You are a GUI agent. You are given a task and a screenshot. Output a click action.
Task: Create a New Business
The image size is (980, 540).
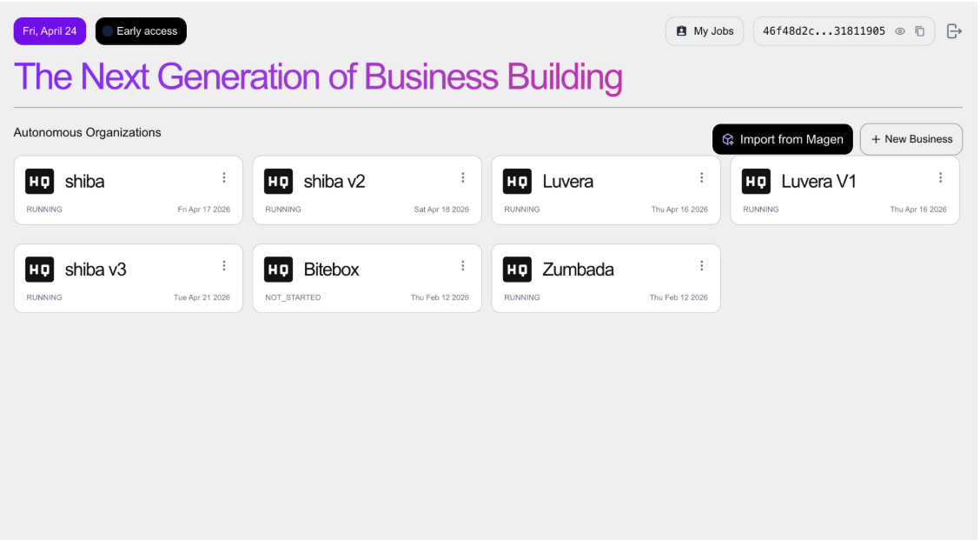pos(911,139)
